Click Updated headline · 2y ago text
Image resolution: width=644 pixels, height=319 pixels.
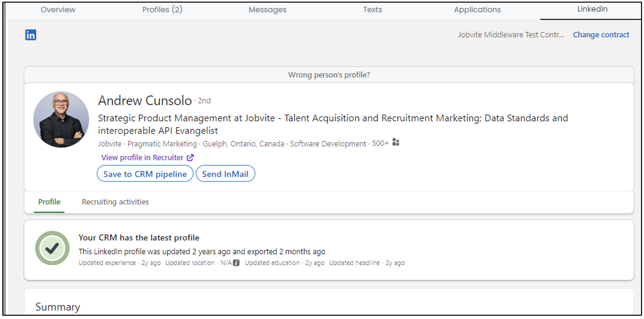click(367, 263)
